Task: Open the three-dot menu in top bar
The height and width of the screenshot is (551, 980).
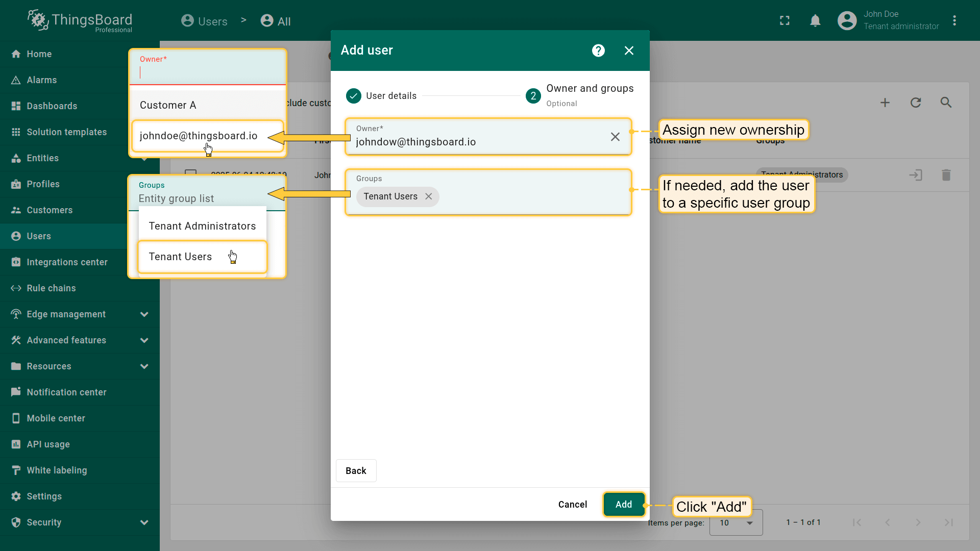Action: (x=954, y=21)
